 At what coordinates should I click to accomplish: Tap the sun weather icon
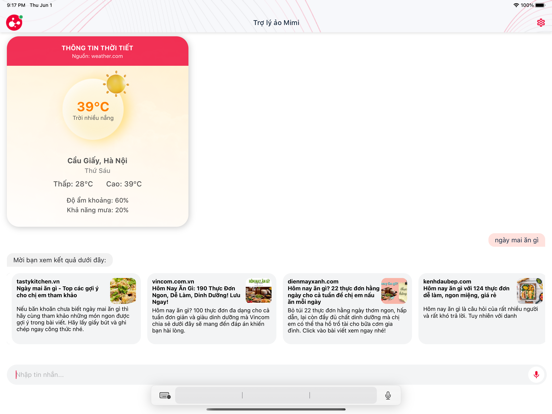(116, 84)
